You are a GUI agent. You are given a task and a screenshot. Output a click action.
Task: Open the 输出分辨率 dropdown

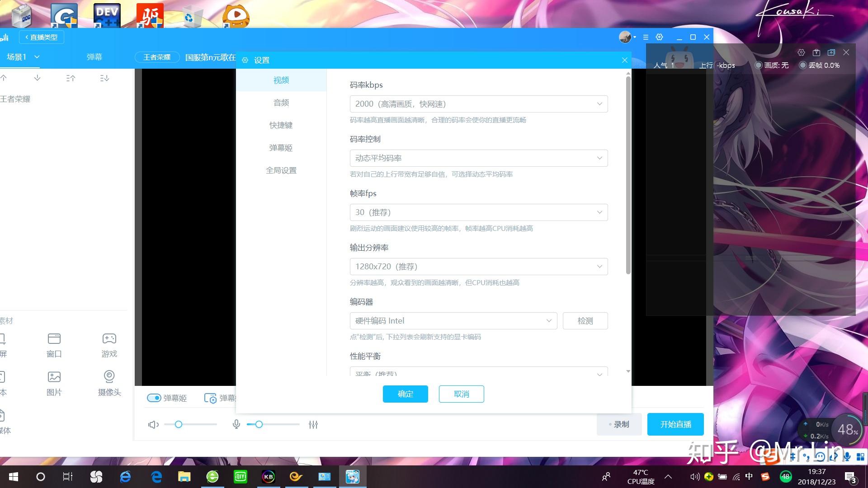478,267
